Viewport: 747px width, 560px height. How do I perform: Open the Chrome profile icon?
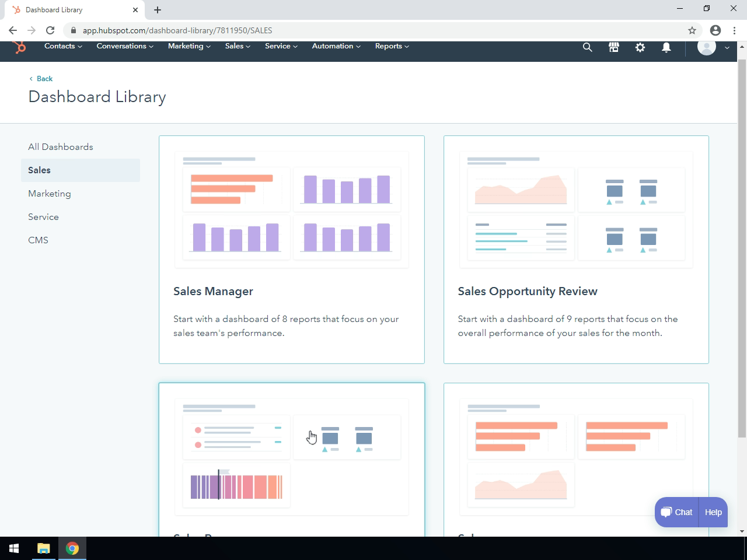pyautogui.click(x=715, y=30)
